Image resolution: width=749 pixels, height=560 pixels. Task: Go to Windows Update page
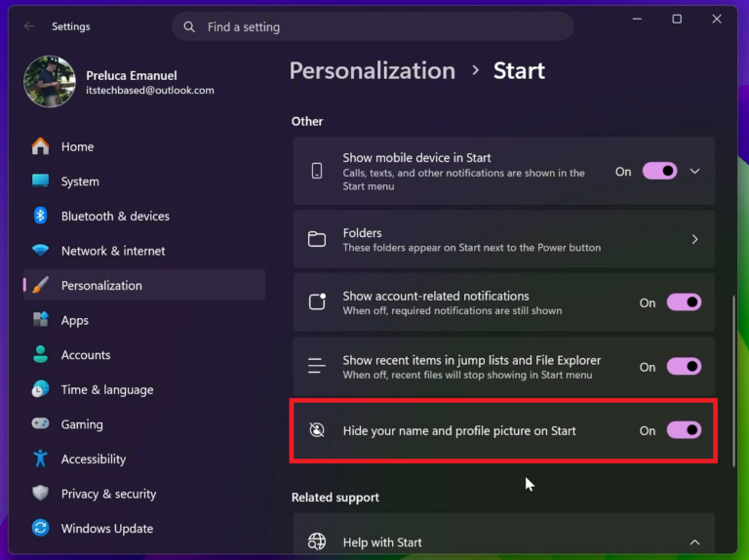[144, 528]
